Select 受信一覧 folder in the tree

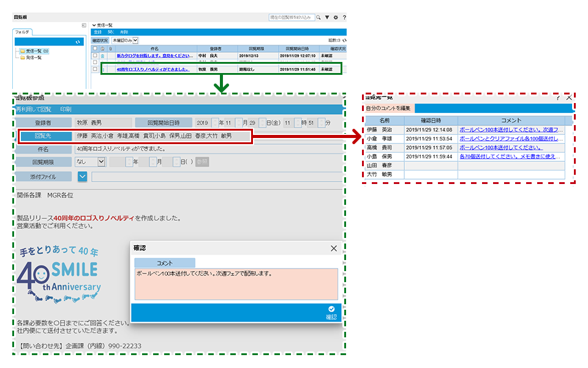34,51
